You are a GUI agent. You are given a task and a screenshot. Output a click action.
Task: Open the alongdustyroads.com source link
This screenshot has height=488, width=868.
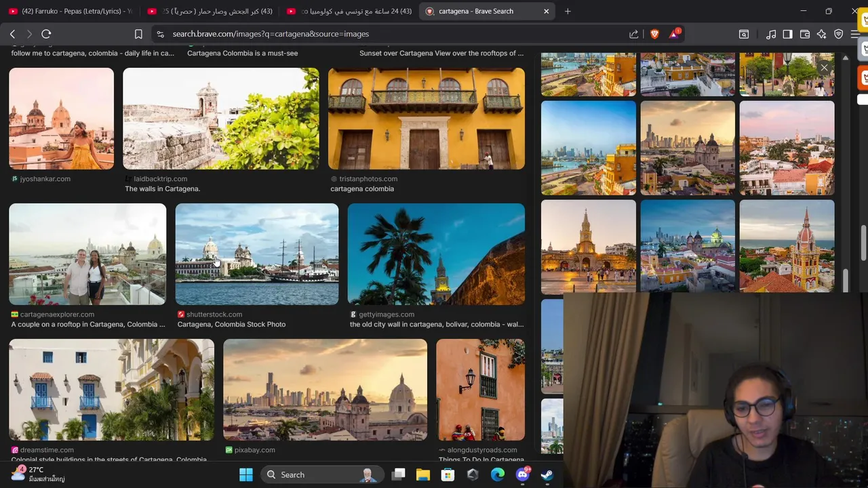pyautogui.click(x=482, y=450)
